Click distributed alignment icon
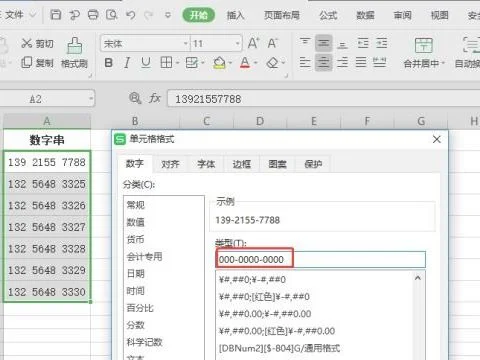This screenshot has width=480, height=360. point(380,62)
